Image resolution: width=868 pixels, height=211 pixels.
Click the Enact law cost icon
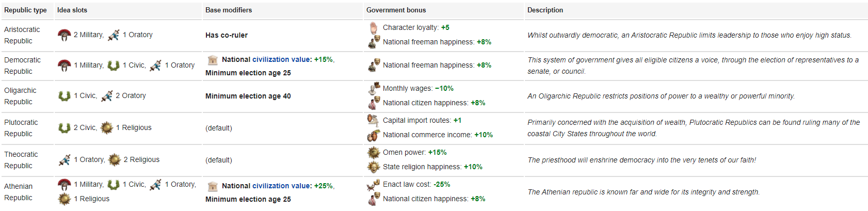tap(374, 185)
